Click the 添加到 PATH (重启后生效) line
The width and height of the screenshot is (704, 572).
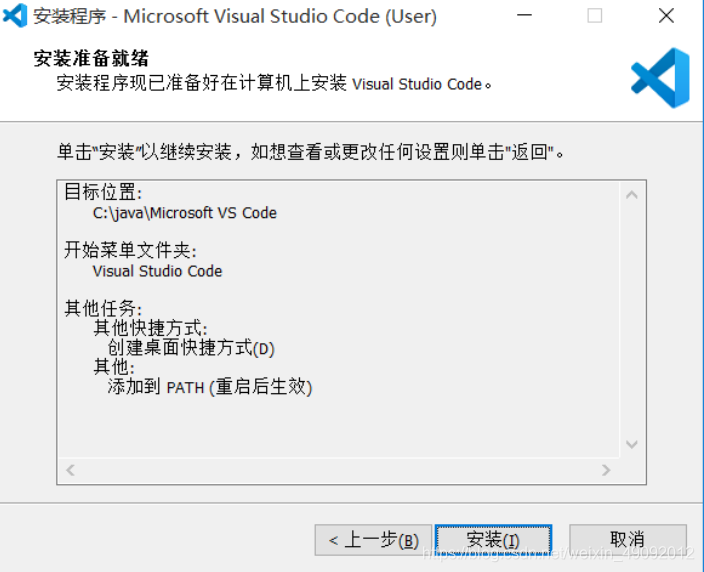click(x=210, y=387)
